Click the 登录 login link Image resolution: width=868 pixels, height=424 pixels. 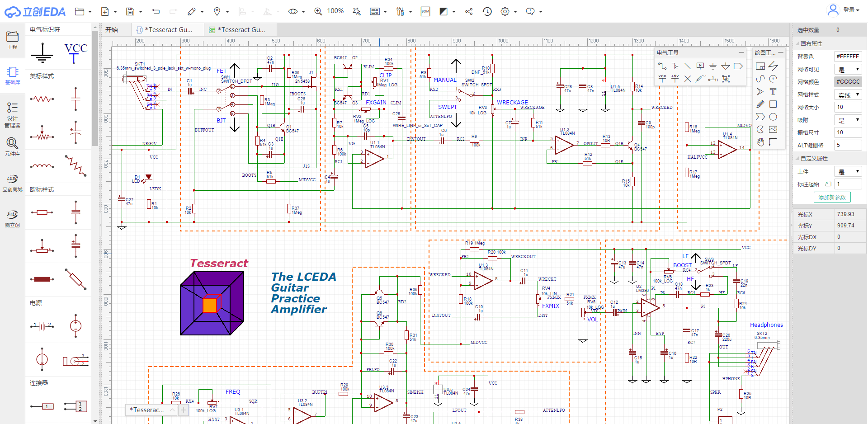click(849, 10)
